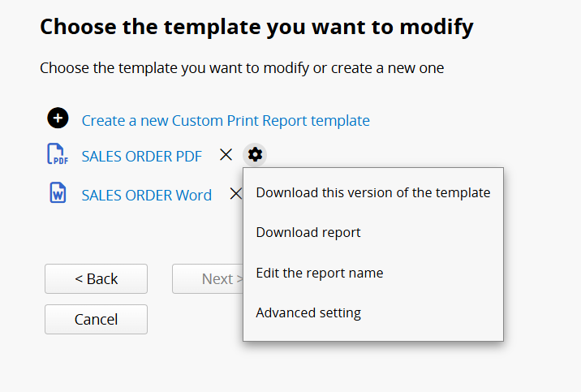Delete SALES ORDER PDF using its X icon

[226, 155]
